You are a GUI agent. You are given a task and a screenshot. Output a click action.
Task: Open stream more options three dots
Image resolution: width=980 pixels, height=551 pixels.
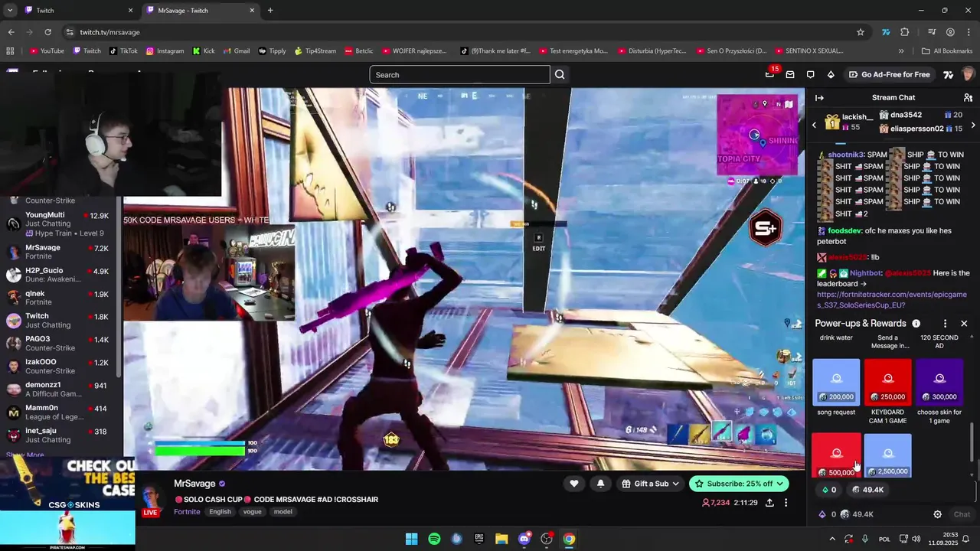pos(786,503)
